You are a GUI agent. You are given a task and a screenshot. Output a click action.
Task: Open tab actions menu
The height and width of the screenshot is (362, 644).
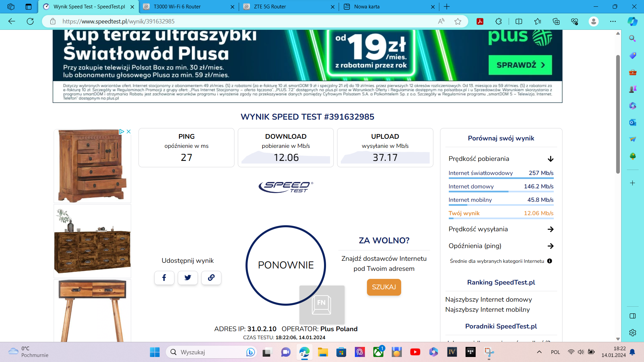[29, 7]
